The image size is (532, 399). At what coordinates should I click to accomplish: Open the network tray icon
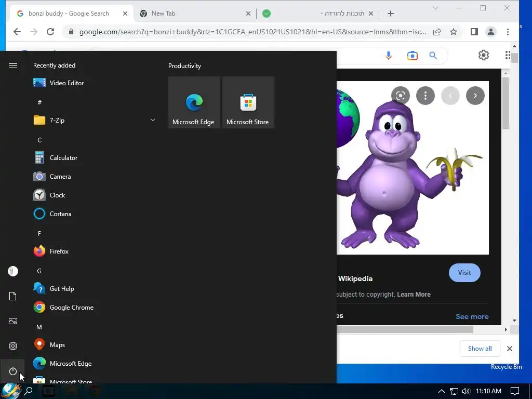454,391
